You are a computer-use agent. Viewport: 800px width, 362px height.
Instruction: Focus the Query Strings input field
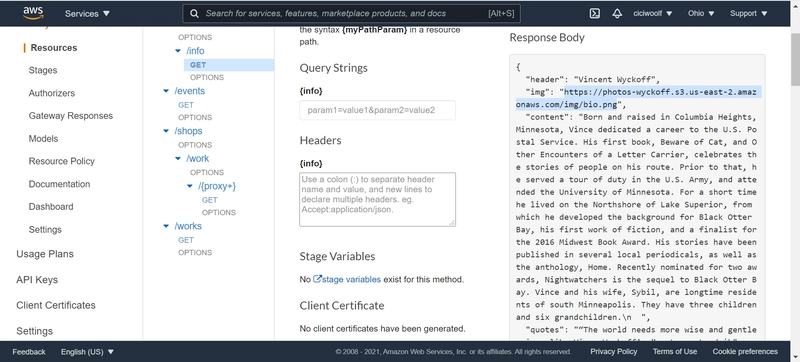378,110
